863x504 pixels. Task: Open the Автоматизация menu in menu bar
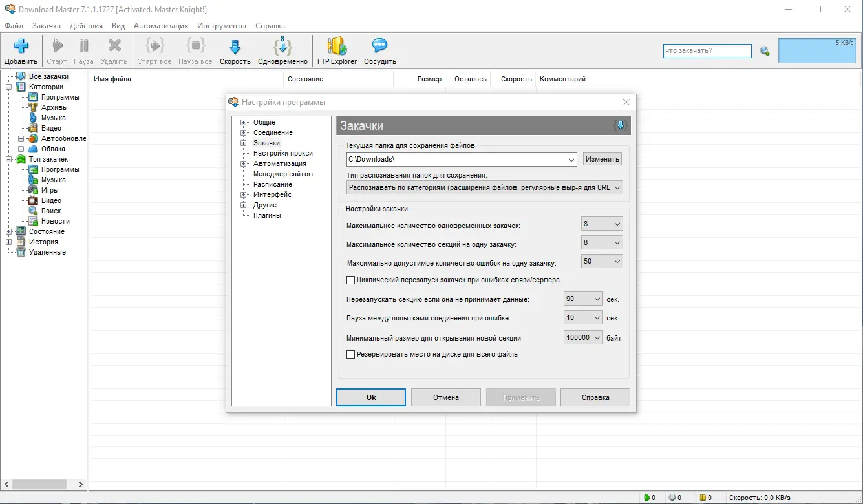click(161, 26)
